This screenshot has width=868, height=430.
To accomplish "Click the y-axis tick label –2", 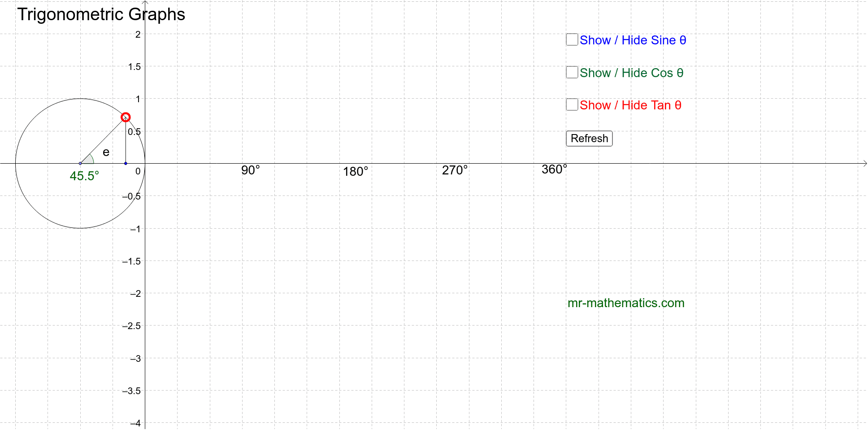I will 135,294.
